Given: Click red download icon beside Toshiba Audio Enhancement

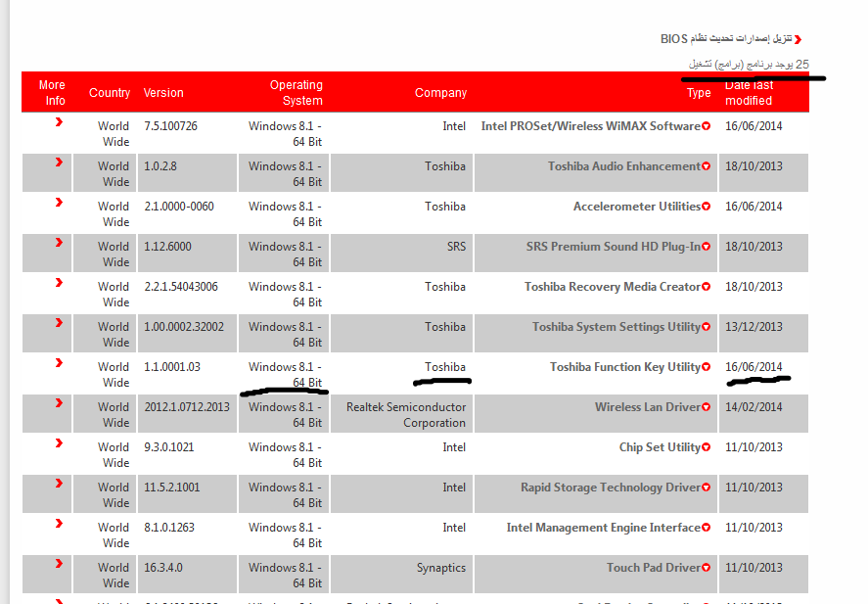Looking at the screenshot, I should 706,166.
